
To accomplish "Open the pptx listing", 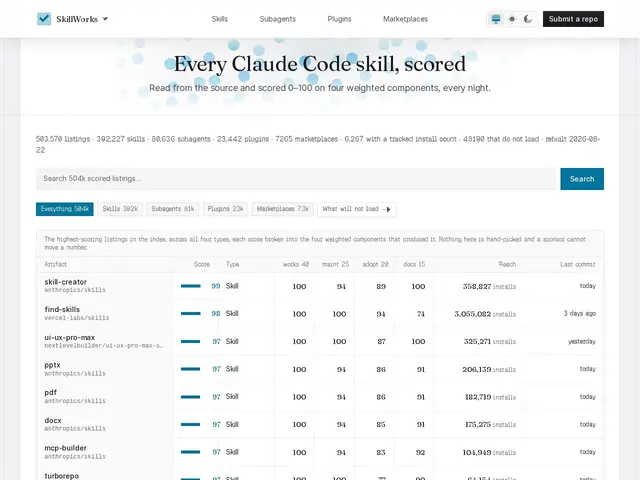I will click(52, 365).
